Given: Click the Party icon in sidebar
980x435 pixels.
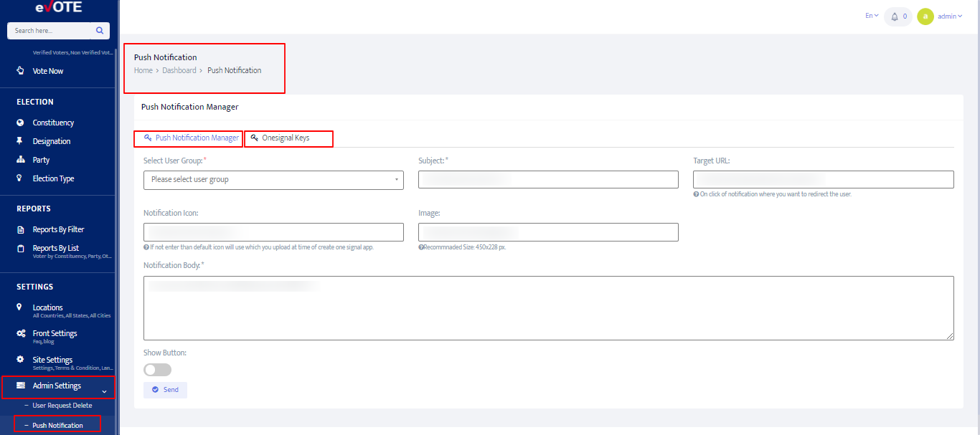Looking at the screenshot, I should tap(21, 160).
